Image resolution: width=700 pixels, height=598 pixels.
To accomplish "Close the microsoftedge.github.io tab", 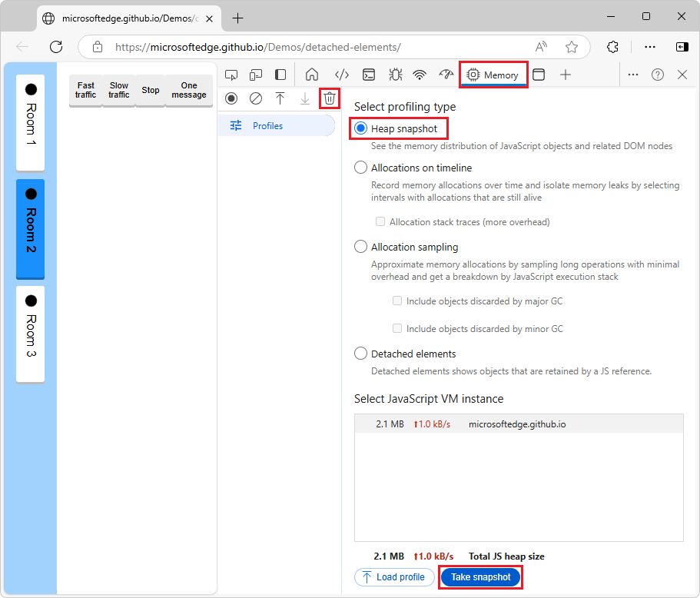I will click(x=209, y=18).
